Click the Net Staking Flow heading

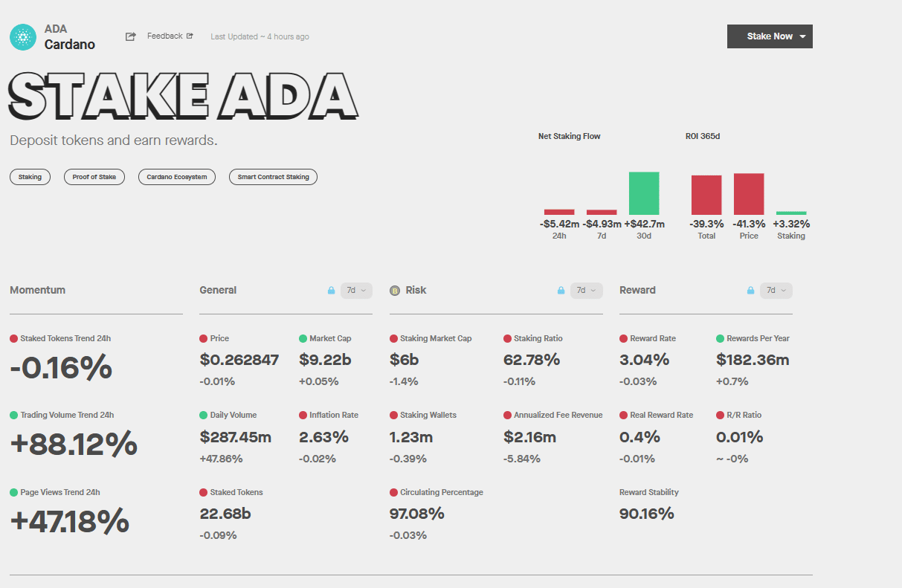pos(570,136)
